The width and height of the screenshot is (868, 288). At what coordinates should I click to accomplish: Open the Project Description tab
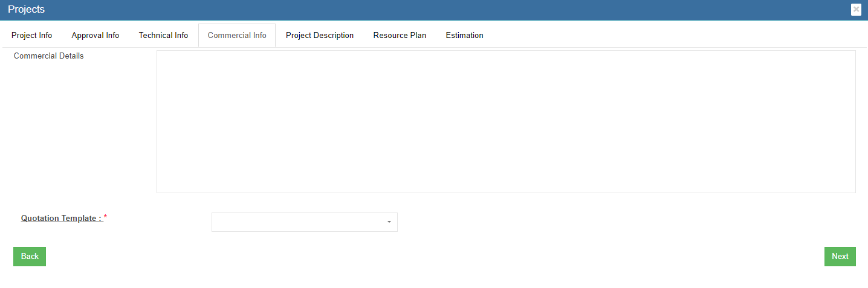(x=320, y=36)
